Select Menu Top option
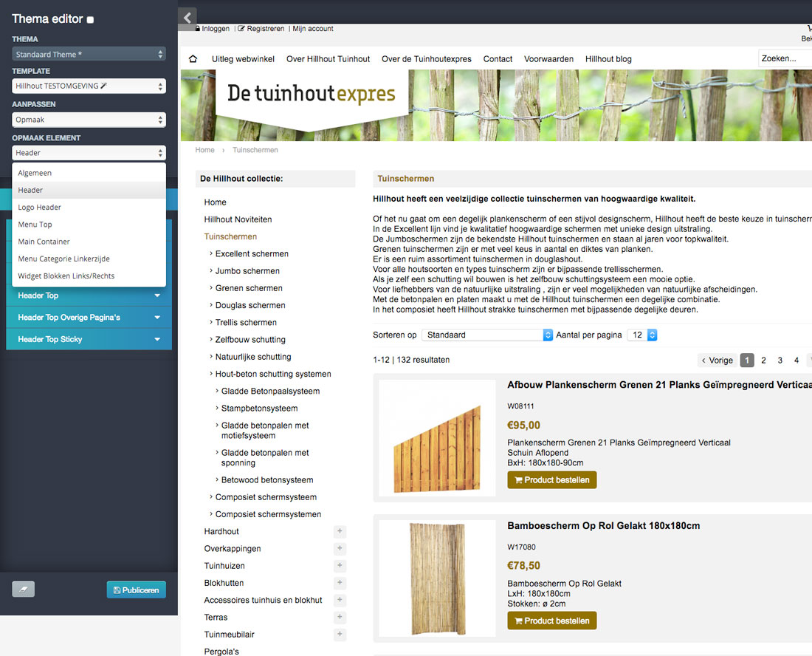Image resolution: width=812 pixels, height=656 pixels. pos(89,225)
